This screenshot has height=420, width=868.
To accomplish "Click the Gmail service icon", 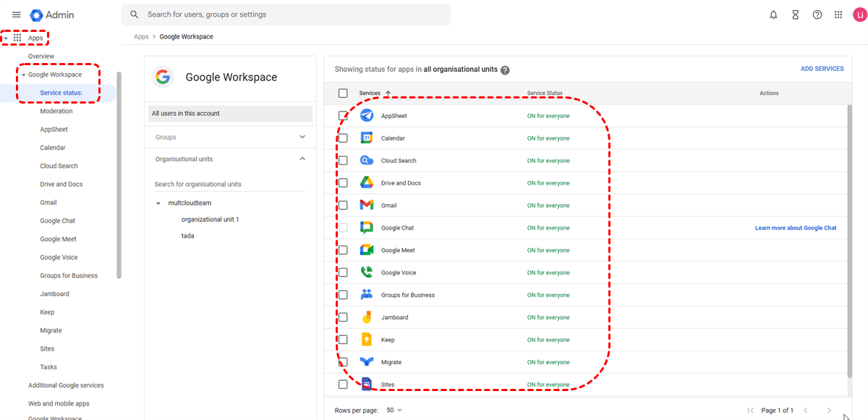I will tap(367, 206).
